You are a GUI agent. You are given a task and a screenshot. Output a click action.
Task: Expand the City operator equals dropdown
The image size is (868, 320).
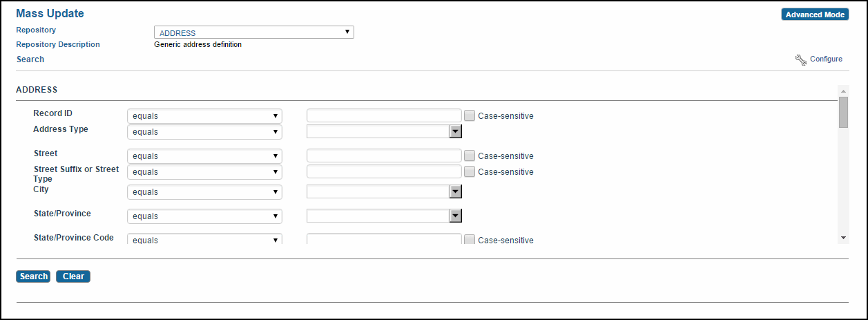[204, 191]
